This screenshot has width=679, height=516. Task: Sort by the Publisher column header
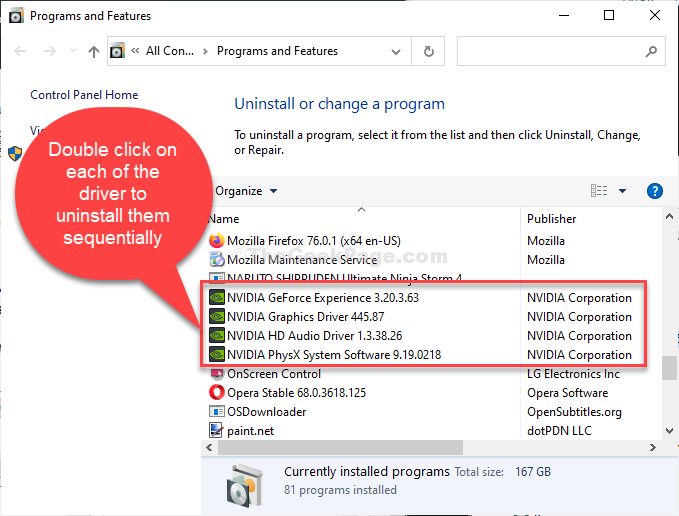(551, 219)
